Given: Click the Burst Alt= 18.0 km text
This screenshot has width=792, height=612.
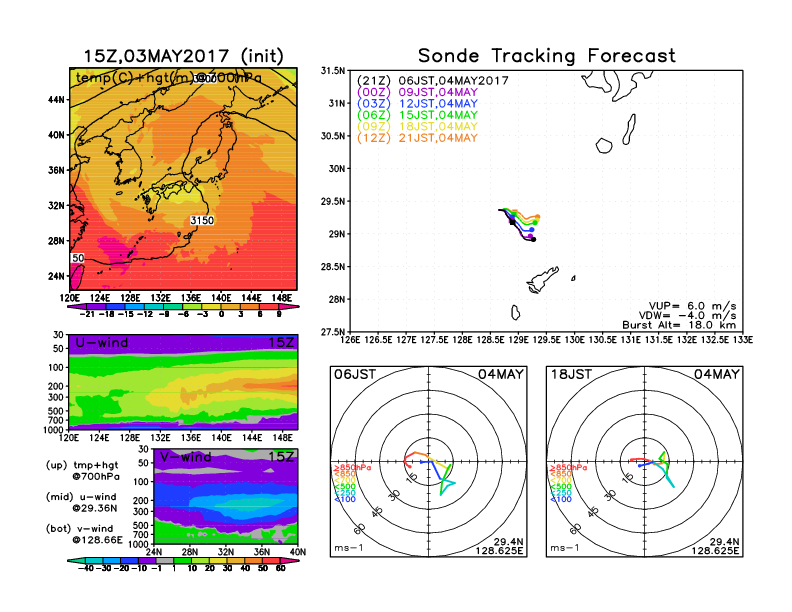Looking at the screenshot, I should 687,325.
